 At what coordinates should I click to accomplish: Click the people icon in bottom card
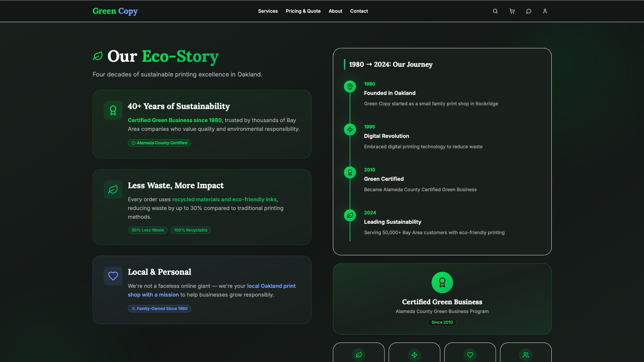(x=526, y=355)
